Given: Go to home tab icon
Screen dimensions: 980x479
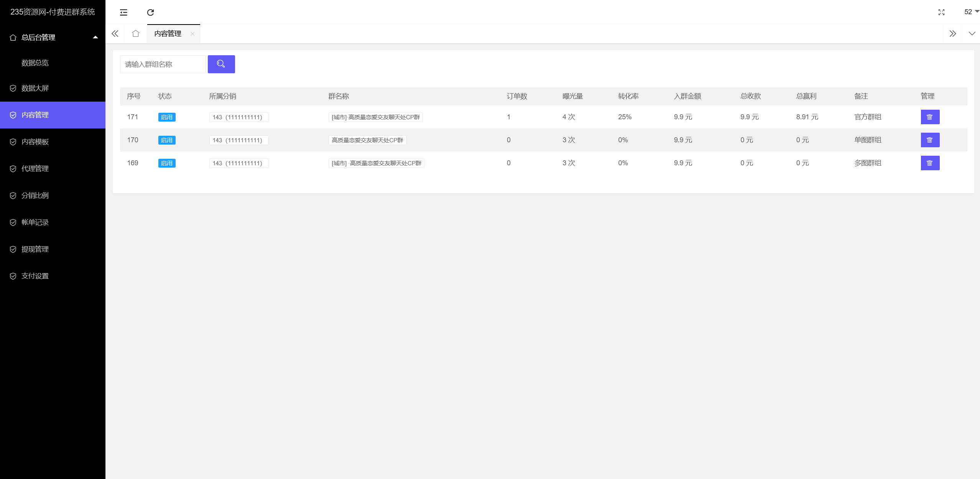Looking at the screenshot, I should (135, 34).
